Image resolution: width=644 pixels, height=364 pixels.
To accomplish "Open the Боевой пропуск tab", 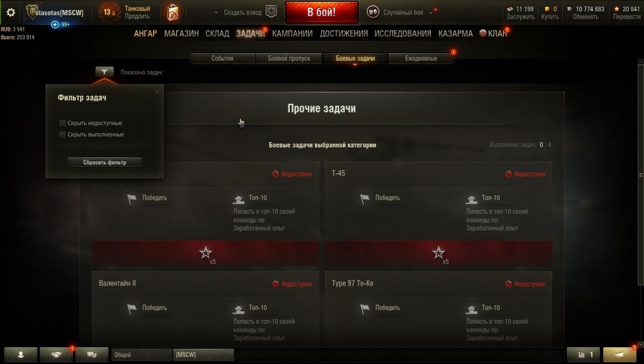I will [289, 59].
